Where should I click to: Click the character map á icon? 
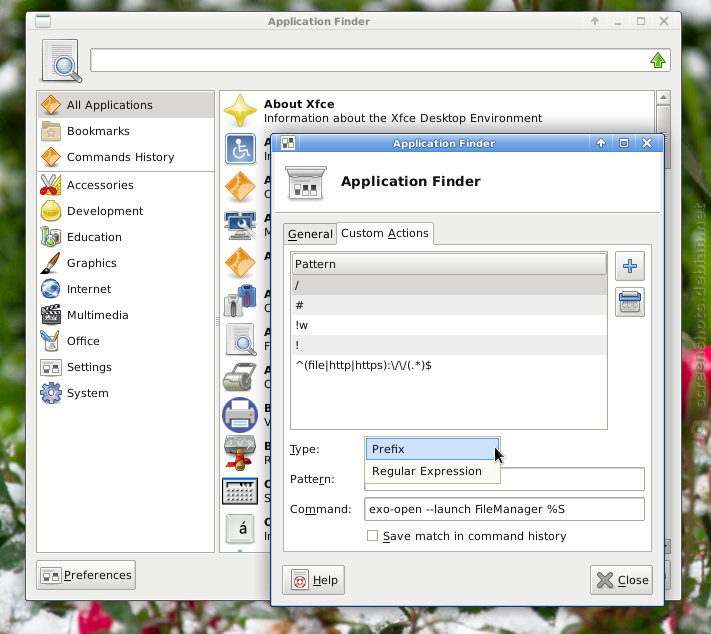pos(240,528)
